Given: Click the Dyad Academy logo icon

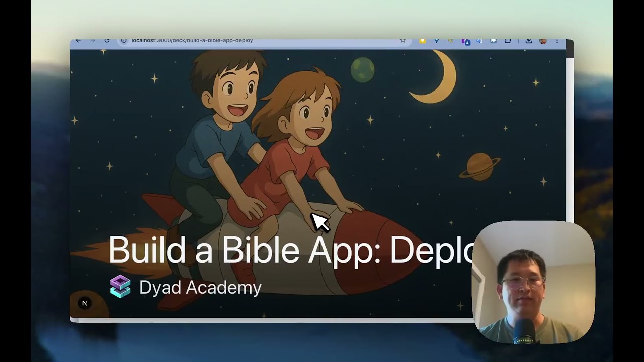Looking at the screenshot, I should [120, 287].
